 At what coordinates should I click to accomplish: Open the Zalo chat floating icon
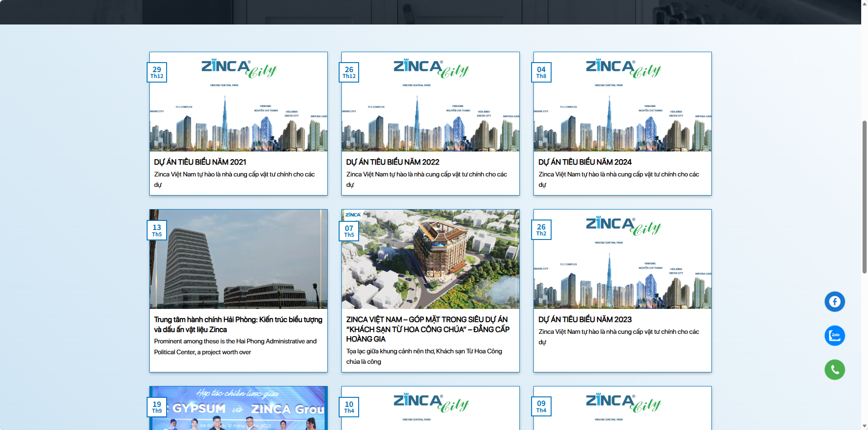coord(834,336)
